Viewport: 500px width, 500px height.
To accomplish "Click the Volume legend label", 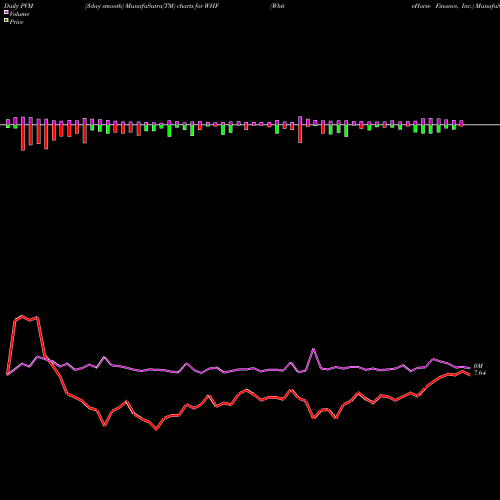I will click(x=19, y=14).
